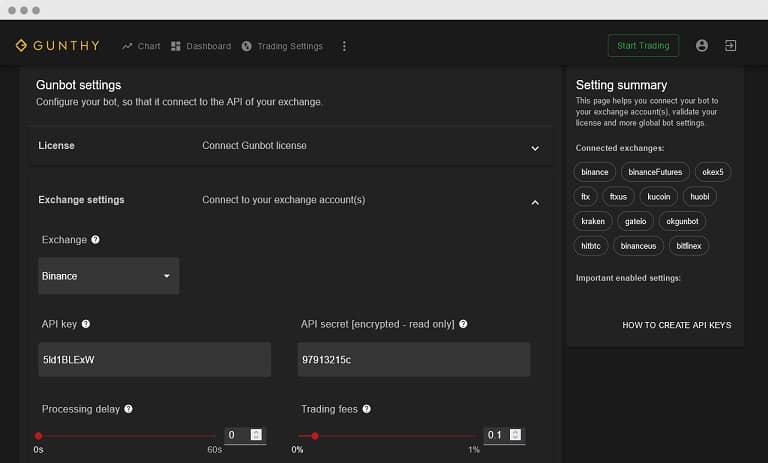Select the ftxus exchange chip

[618, 196]
